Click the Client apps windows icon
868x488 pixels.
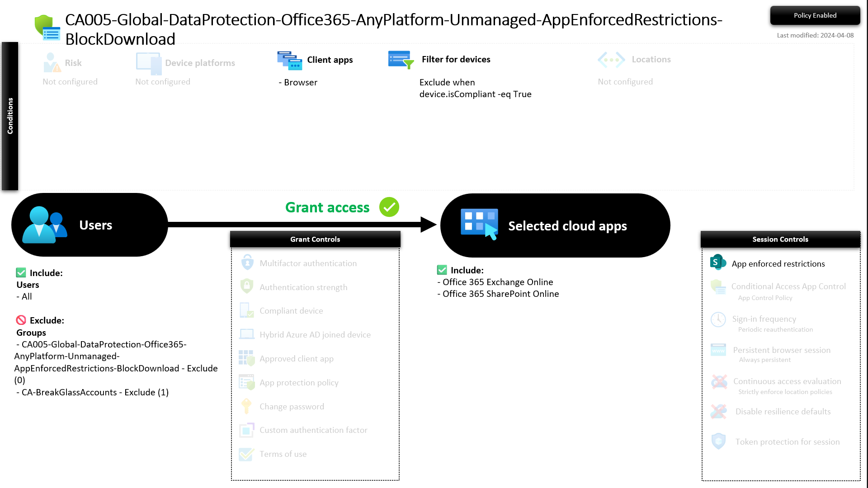289,61
